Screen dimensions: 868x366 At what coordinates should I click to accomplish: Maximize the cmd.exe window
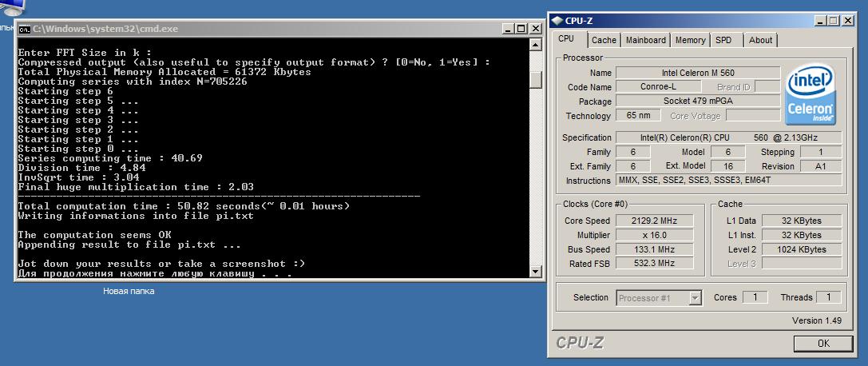pos(522,29)
